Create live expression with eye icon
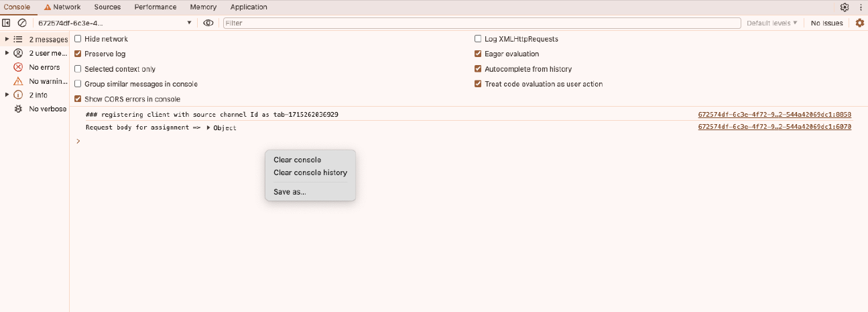This screenshot has width=868, height=312. tap(208, 23)
